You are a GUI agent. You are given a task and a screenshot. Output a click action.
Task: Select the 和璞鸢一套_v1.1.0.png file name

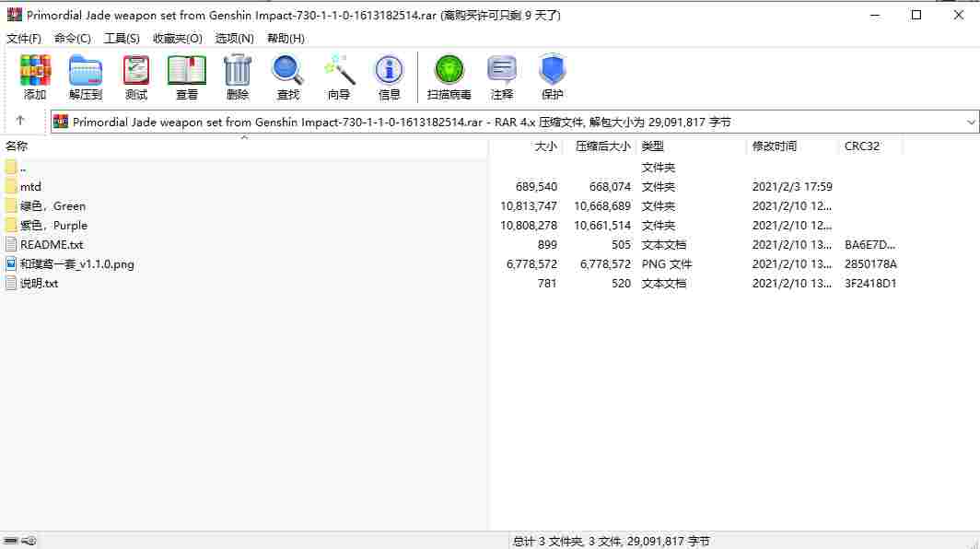[76, 263]
